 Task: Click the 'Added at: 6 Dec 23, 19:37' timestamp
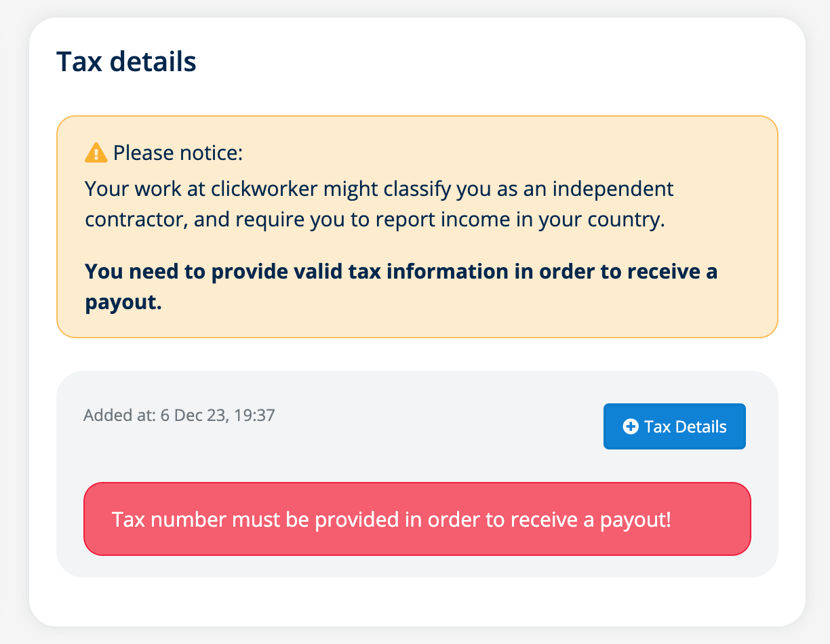click(179, 415)
